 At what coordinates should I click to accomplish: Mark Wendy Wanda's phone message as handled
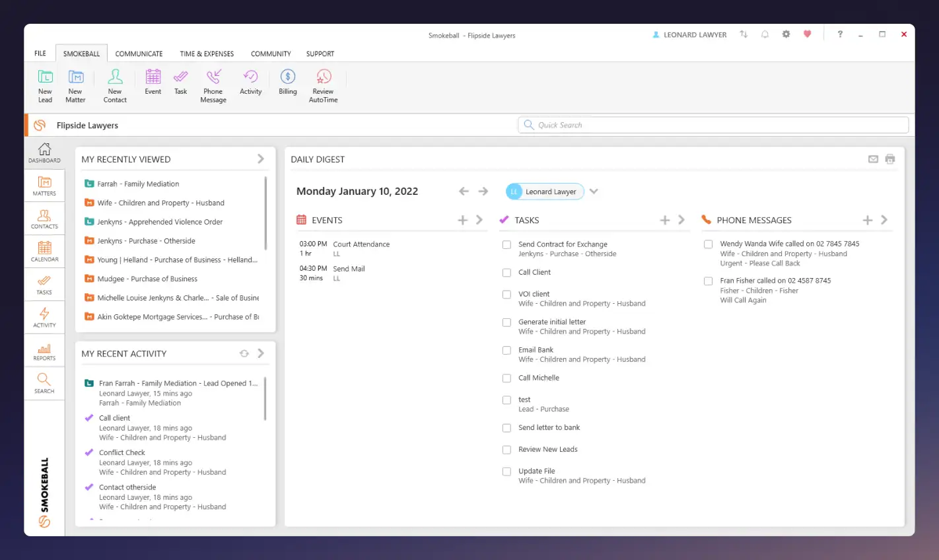click(708, 244)
